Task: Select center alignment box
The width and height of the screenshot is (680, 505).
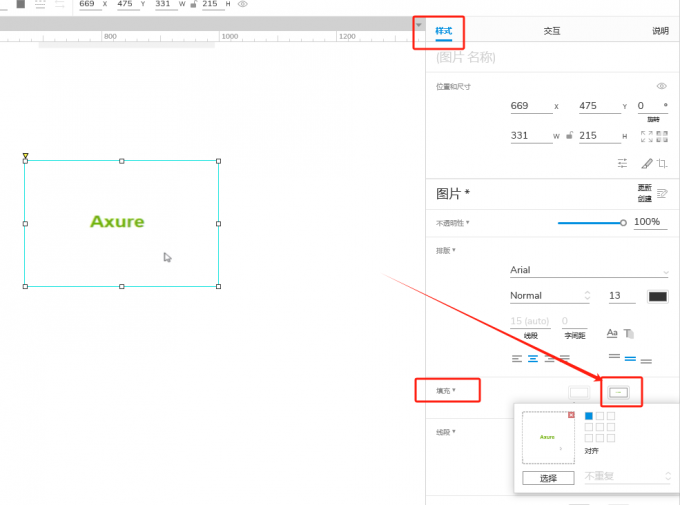Action: click(x=600, y=427)
